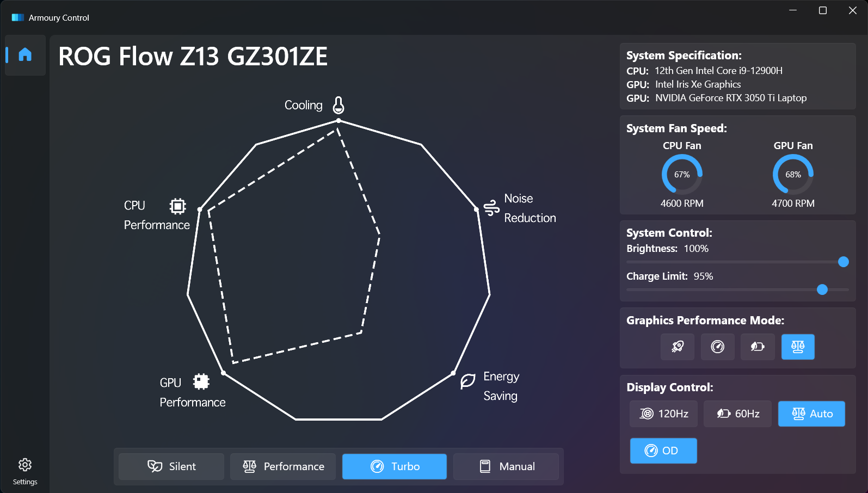The height and width of the screenshot is (493, 868).
Task: Click "NVIDIA GeForce RTX 3050 Ti Laptop" text
Action: [731, 98]
